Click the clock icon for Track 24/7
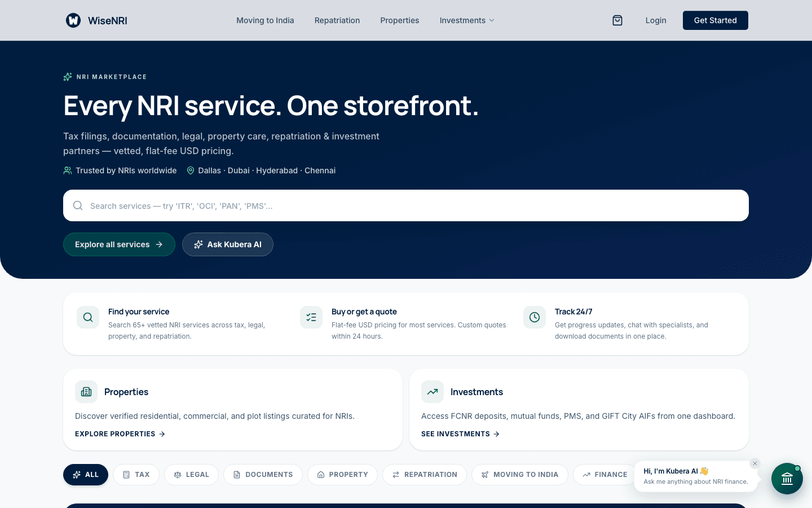This screenshot has width=812, height=508. pos(535,317)
